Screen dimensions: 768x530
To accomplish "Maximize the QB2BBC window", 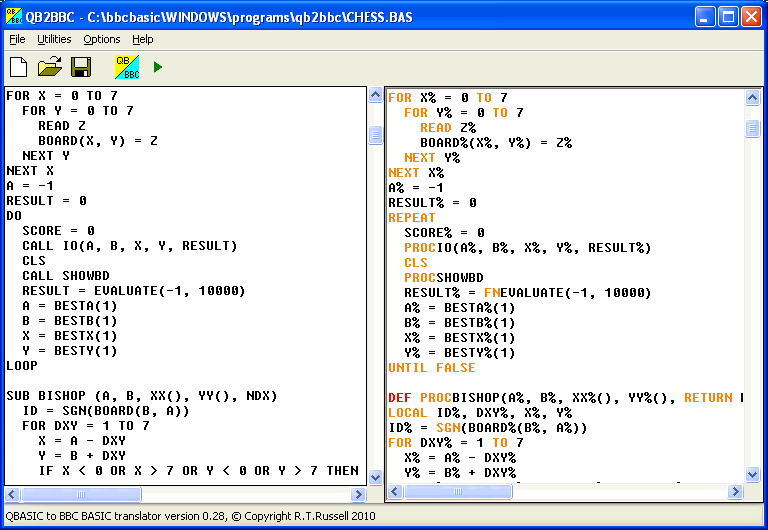I will pos(728,16).
